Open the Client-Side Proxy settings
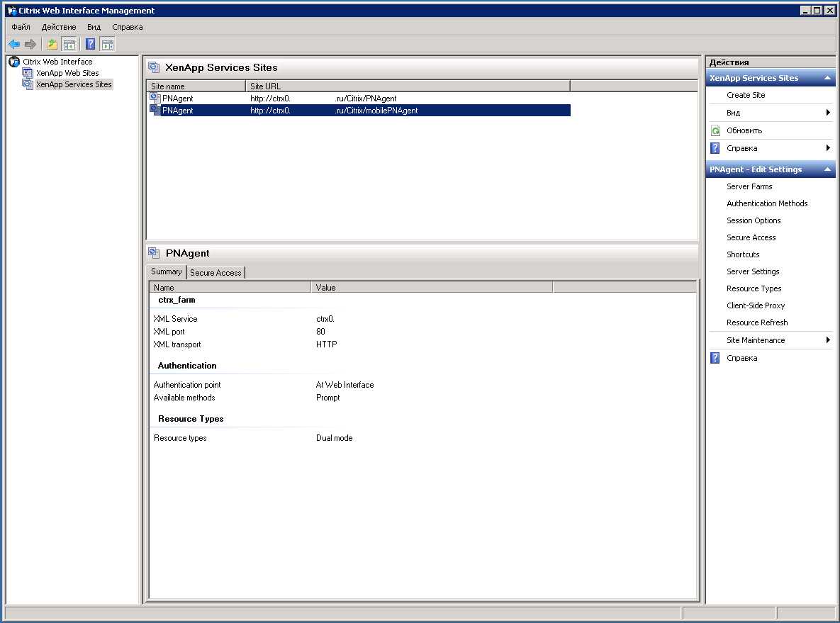This screenshot has width=840, height=623. click(756, 305)
